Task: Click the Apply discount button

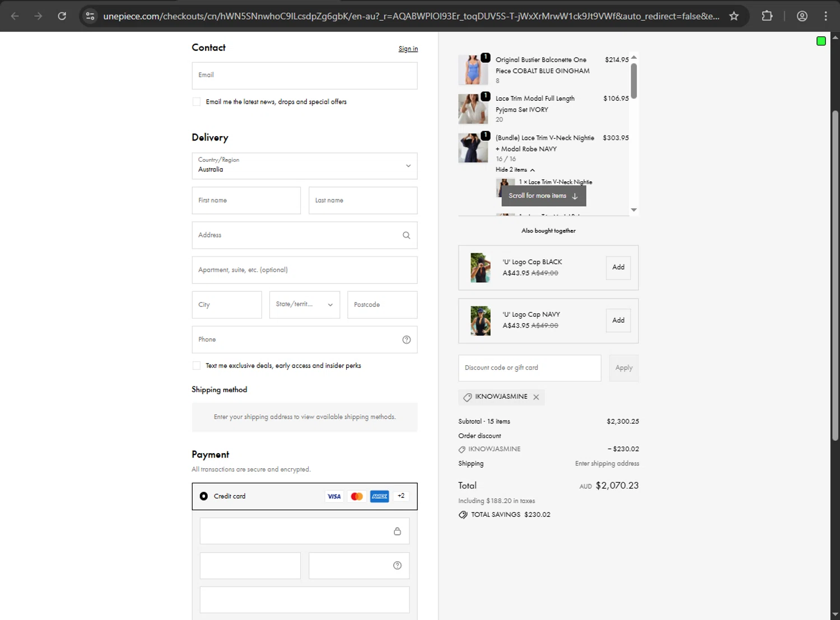Action: pyautogui.click(x=624, y=368)
